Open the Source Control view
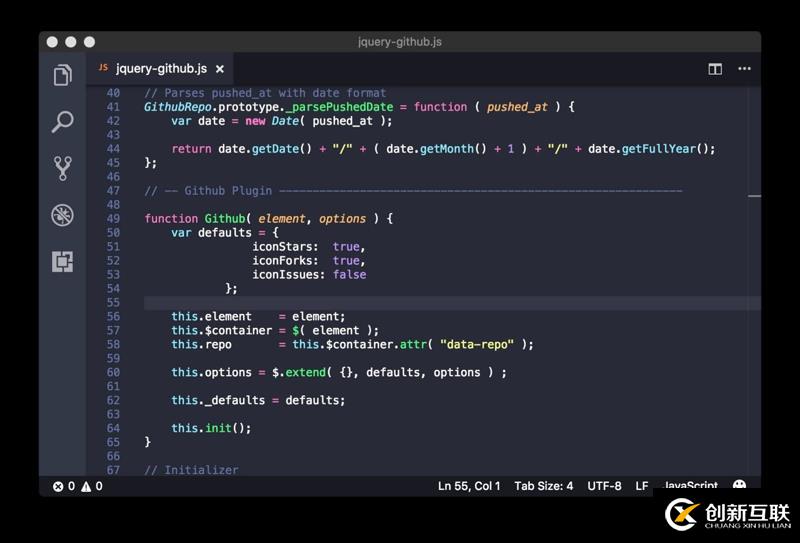800x543 pixels. click(62, 168)
